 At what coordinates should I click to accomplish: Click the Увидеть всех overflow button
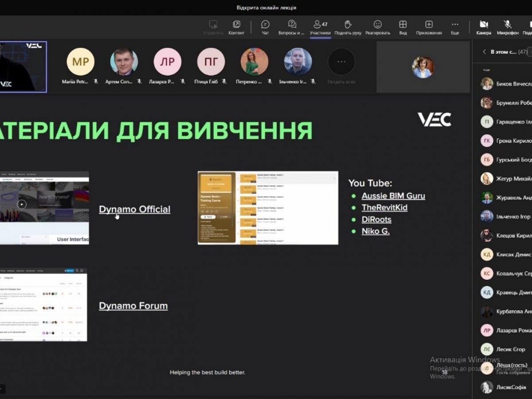click(341, 62)
